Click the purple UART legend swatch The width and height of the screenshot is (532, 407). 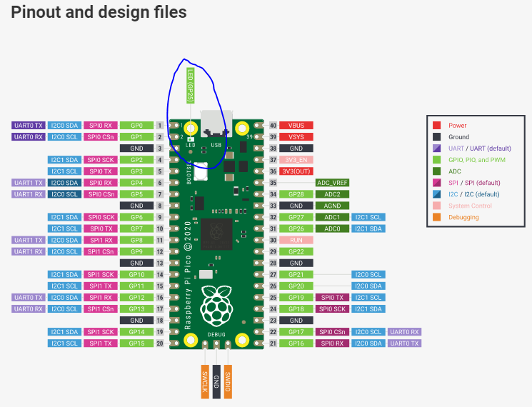436,149
